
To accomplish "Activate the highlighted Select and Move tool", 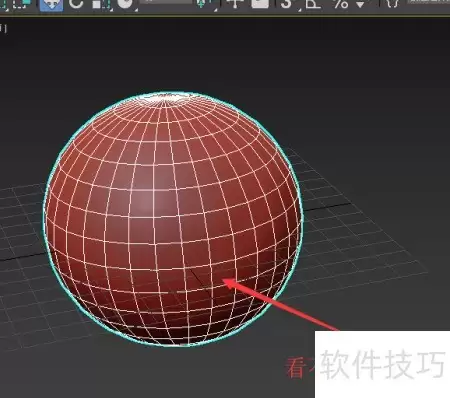I will pos(51,5).
